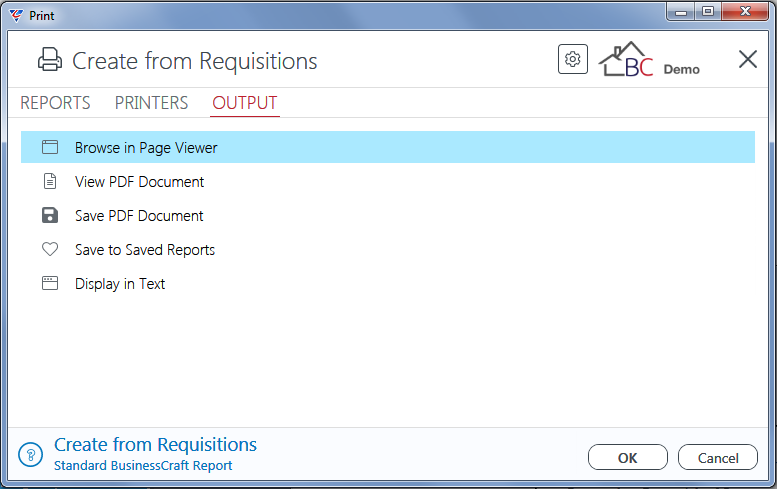Click the Cancel button

718,457
